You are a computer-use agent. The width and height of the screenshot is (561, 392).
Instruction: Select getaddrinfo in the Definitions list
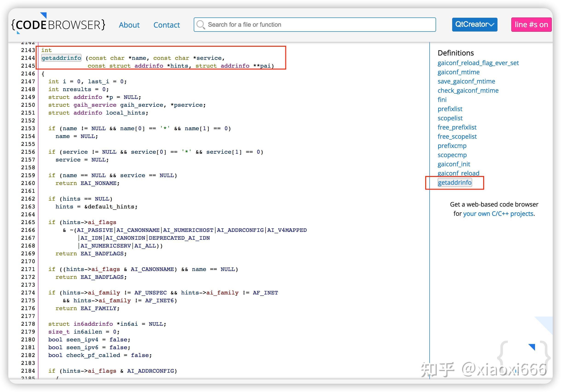tap(454, 182)
